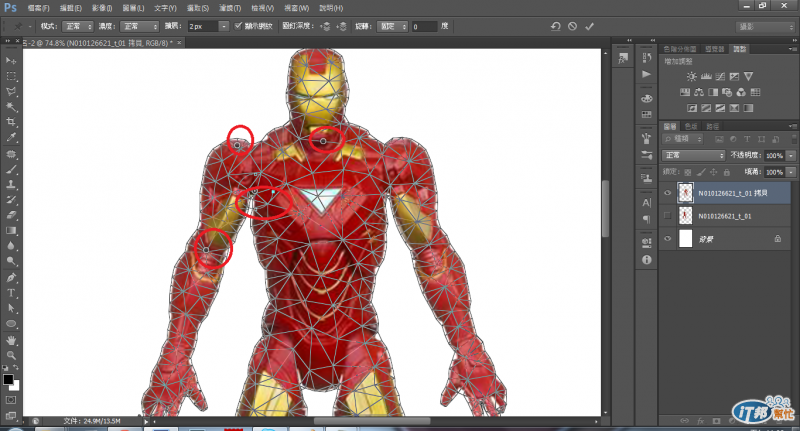The image size is (800, 431).
Task: Select the Crop tool in the toolbox
Action: [x=11, y=122]
